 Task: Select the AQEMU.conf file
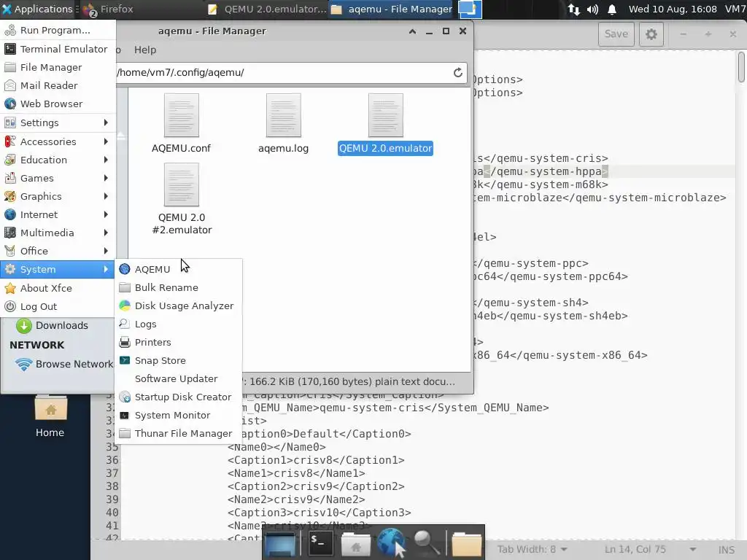pyautogui.click(x=181, y=123)
